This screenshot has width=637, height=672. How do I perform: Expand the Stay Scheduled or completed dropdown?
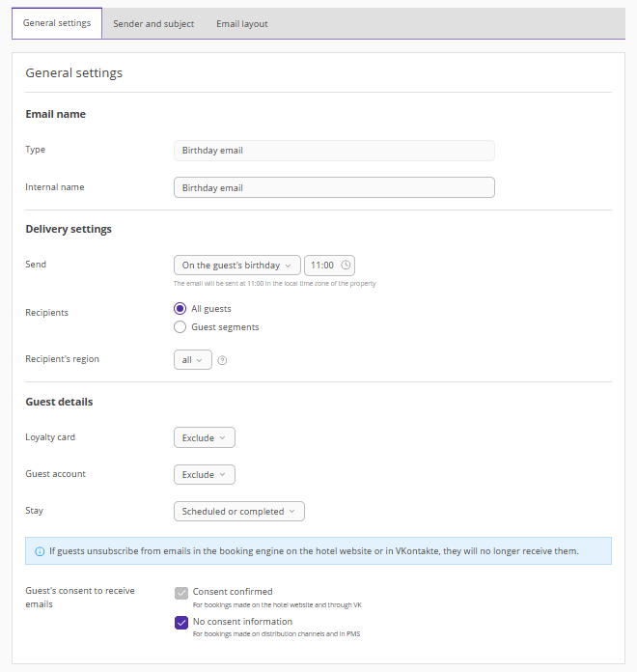(238, 512)
